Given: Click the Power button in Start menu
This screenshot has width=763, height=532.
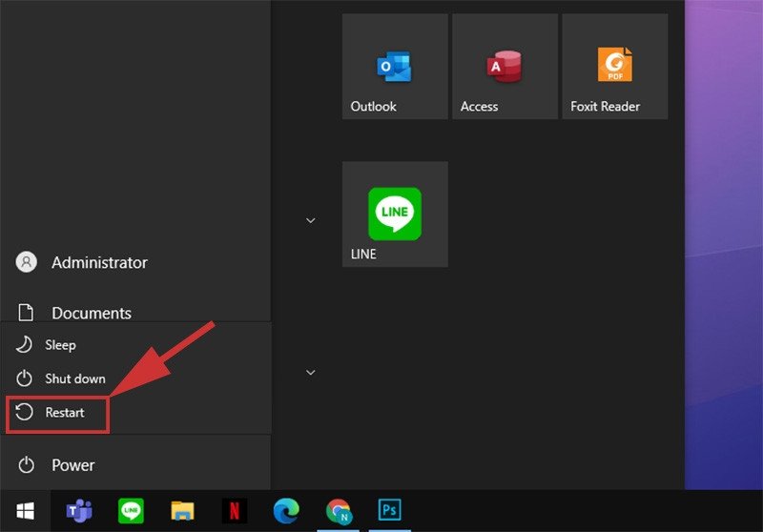Looking at the screenshot, I should click(x=72, y=465).
